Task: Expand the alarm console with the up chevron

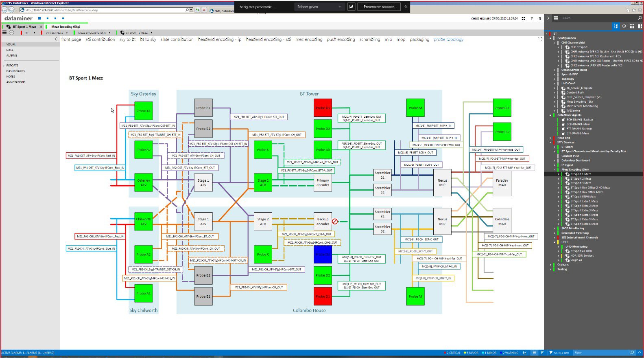Action: (640, 352)
